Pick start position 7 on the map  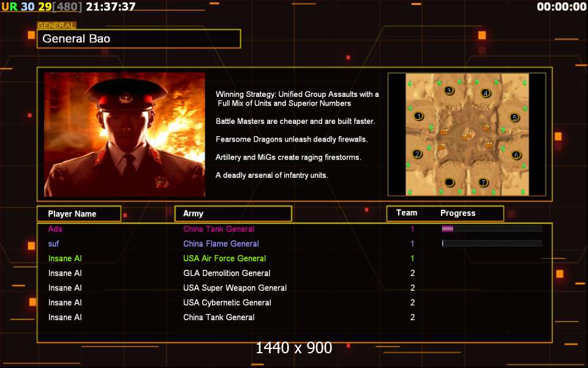click(483, 183)
